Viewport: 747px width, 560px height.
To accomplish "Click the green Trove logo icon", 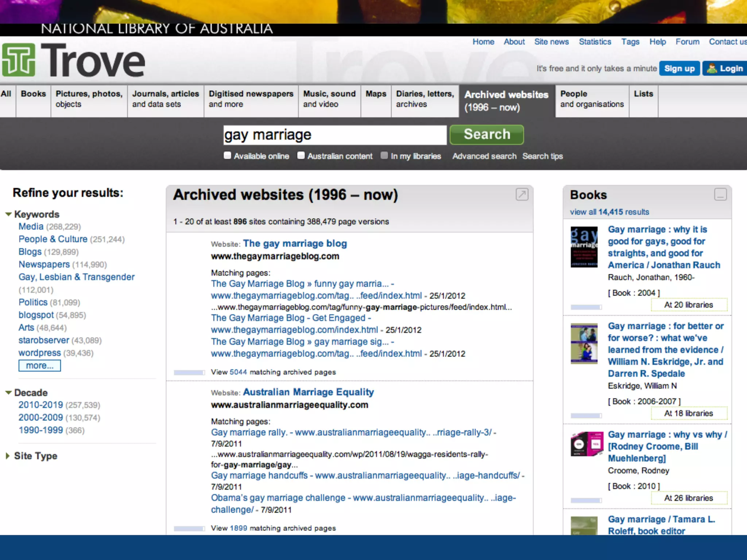I will [19, 60].
